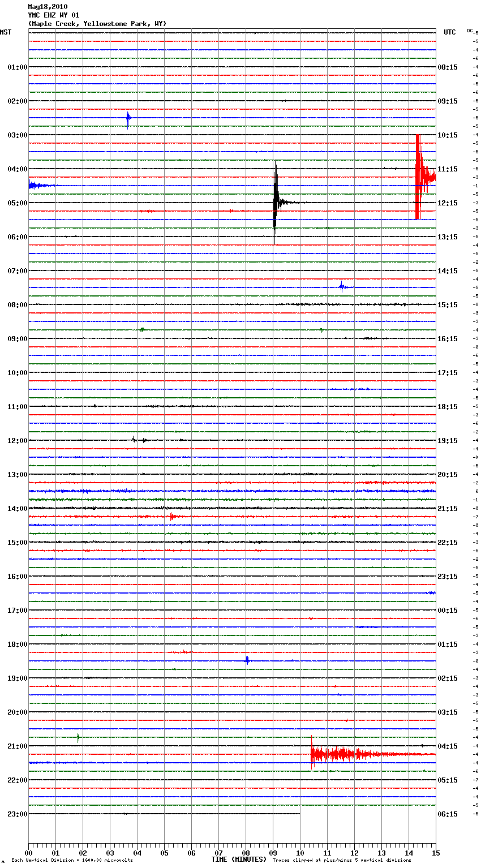Viewport: 481px width, 868px height.
Task: Click the 08:15 UTC time label
Action: [448, 67]
